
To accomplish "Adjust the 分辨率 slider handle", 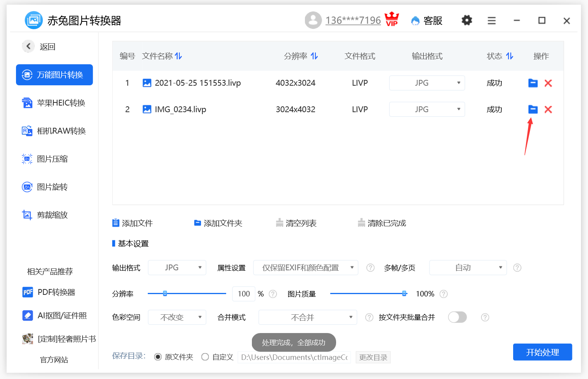I will (165, 293).
